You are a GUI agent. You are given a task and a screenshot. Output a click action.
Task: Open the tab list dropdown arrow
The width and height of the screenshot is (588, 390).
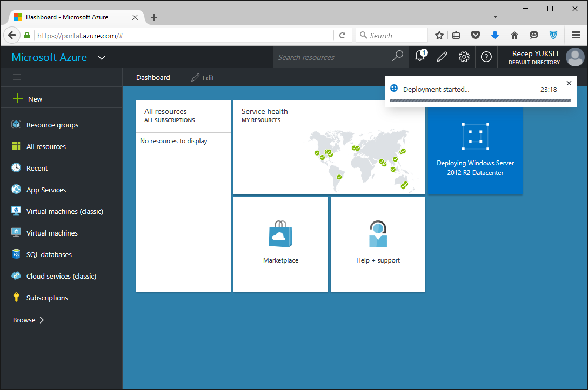pos(495,17)
